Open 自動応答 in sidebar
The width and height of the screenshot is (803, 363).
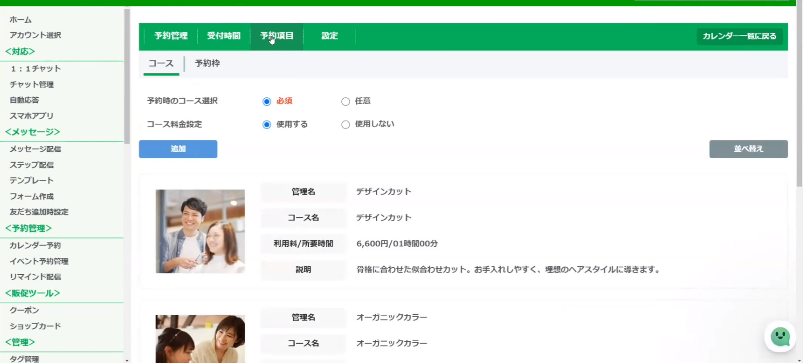point(24,100)
